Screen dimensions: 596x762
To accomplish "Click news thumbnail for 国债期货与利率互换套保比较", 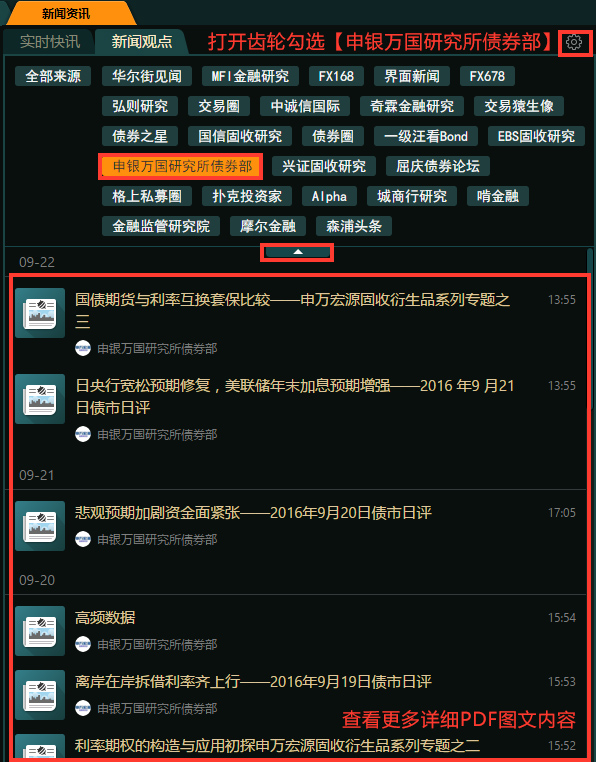I will (x=40, y=313).
